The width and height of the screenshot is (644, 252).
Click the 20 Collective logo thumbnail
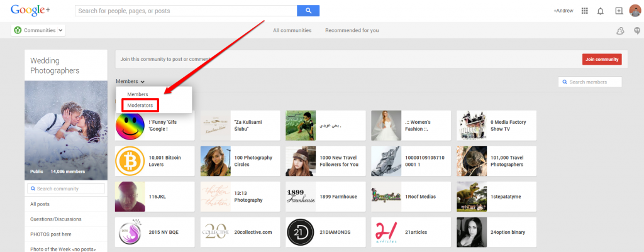click(215, 232)
